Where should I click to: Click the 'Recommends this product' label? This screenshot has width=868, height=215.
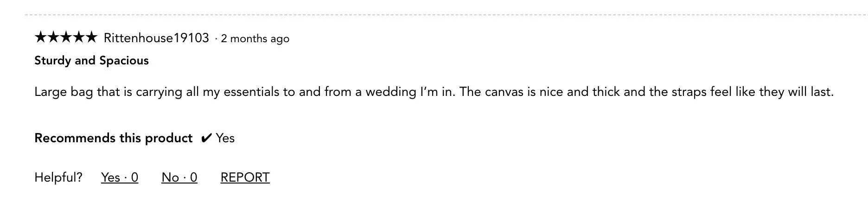point(114,138)
